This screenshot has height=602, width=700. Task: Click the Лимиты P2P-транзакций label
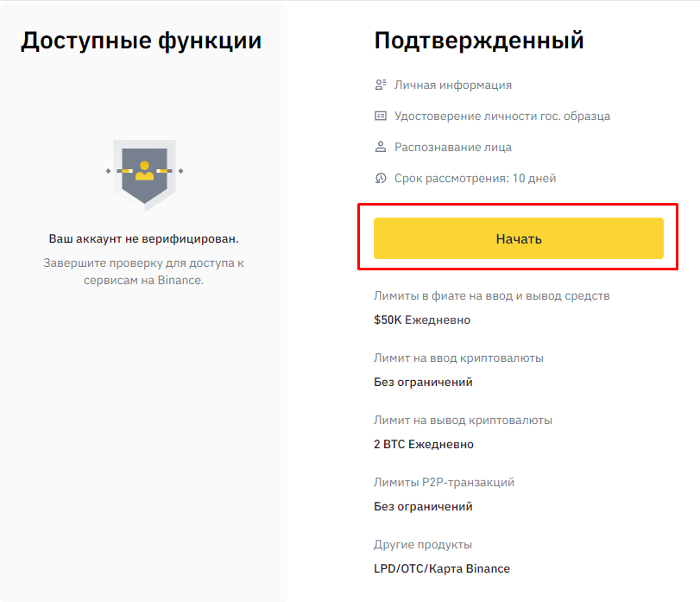[x=444, y=482]
